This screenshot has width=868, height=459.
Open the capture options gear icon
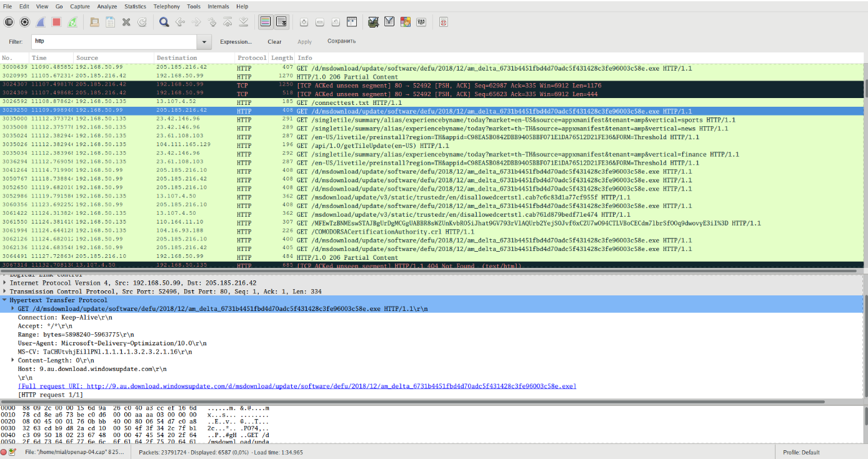coord(24,22)
